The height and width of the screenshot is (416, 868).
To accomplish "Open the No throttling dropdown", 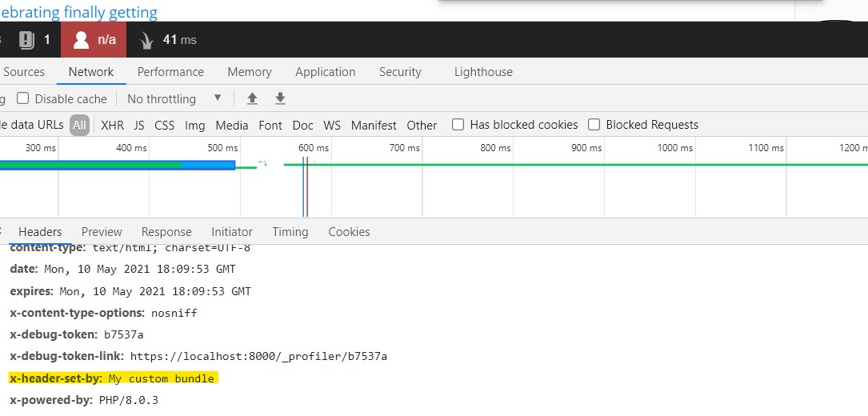I will (x=174, y=98).
